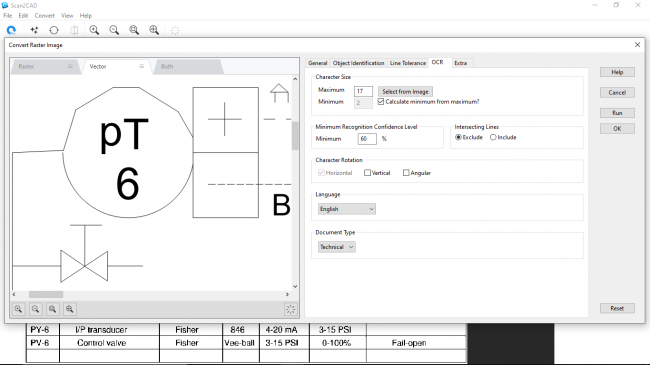This screenshot has height=365, width=650.
Task: Click the preview scroll down arrow
Action: (295, 286)
